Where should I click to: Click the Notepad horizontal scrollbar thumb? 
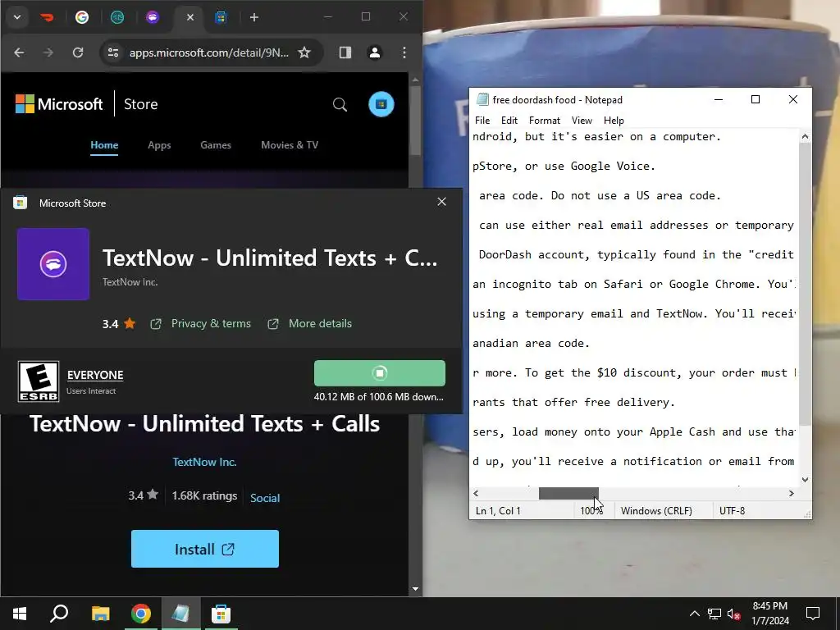(568, 493)
